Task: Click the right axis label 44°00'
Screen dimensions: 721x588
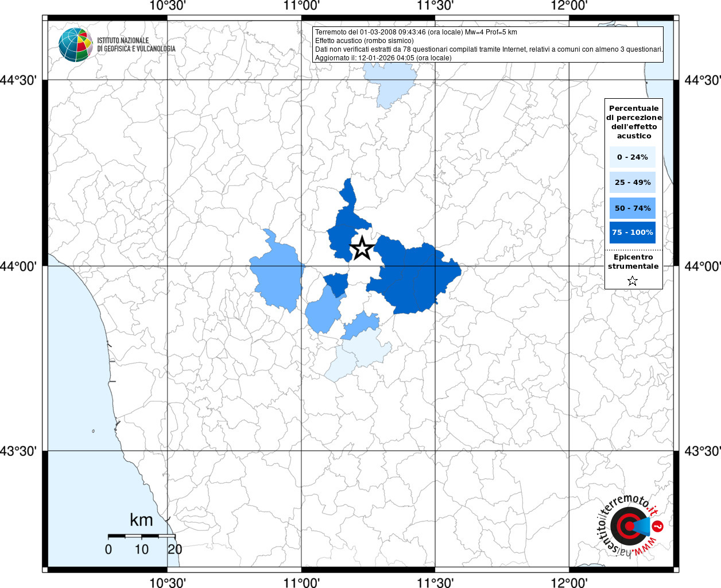Action: coord(703,266)
